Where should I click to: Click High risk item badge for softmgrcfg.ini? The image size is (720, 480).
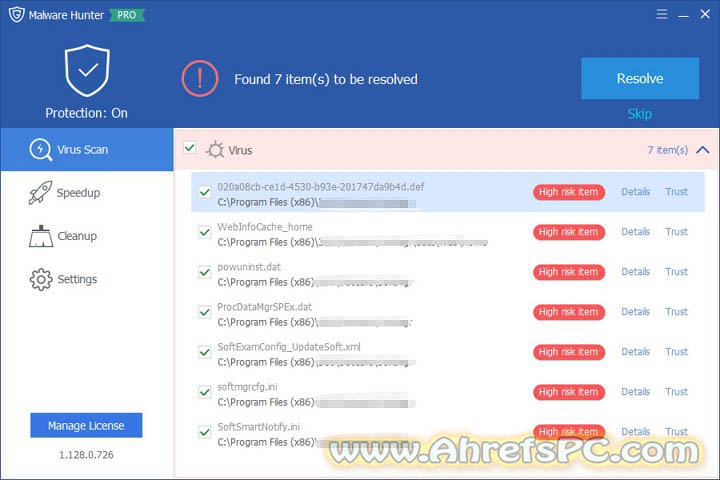[x=568, y=392]
